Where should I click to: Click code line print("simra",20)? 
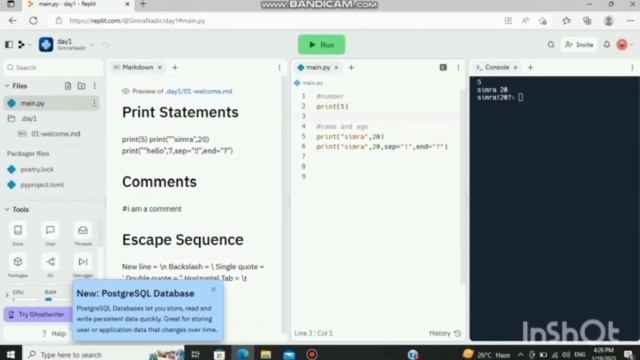(350, 136)
